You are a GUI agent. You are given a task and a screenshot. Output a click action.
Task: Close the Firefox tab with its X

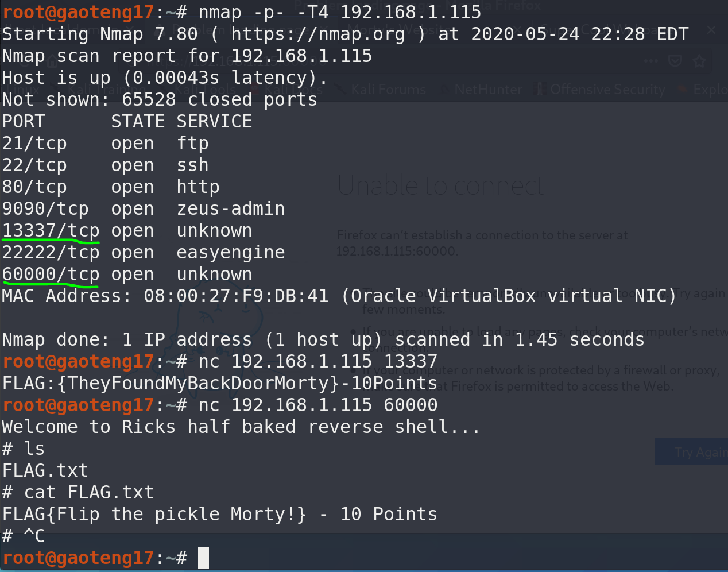click(x=711, y=30)
